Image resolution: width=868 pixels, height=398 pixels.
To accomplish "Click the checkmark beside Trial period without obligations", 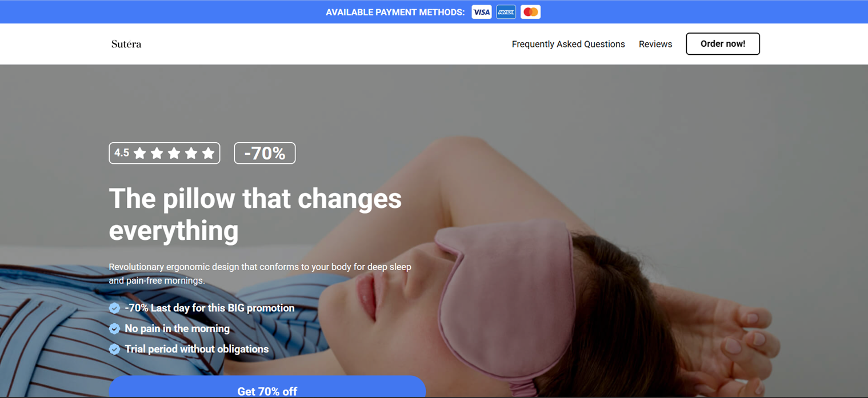I will [114, 349].
